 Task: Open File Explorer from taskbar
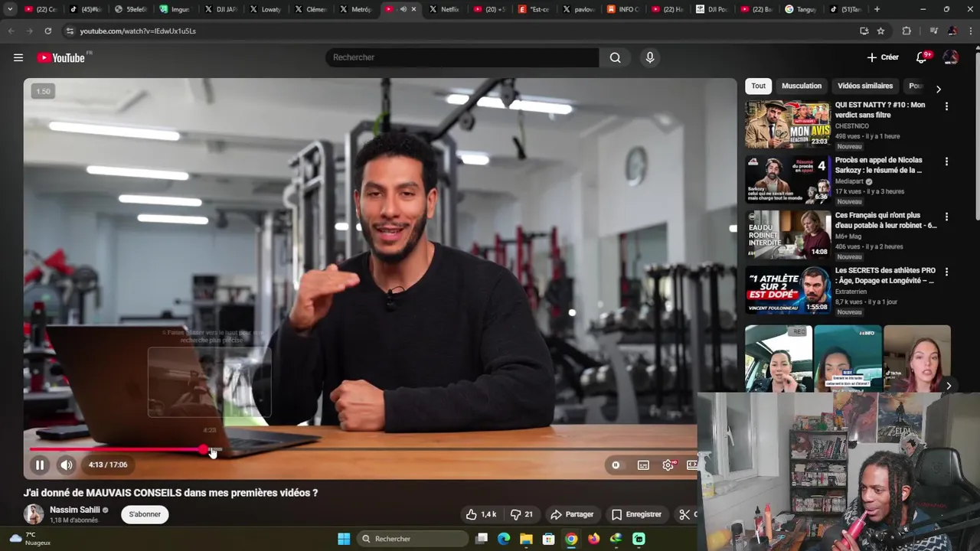coord(526,539)
